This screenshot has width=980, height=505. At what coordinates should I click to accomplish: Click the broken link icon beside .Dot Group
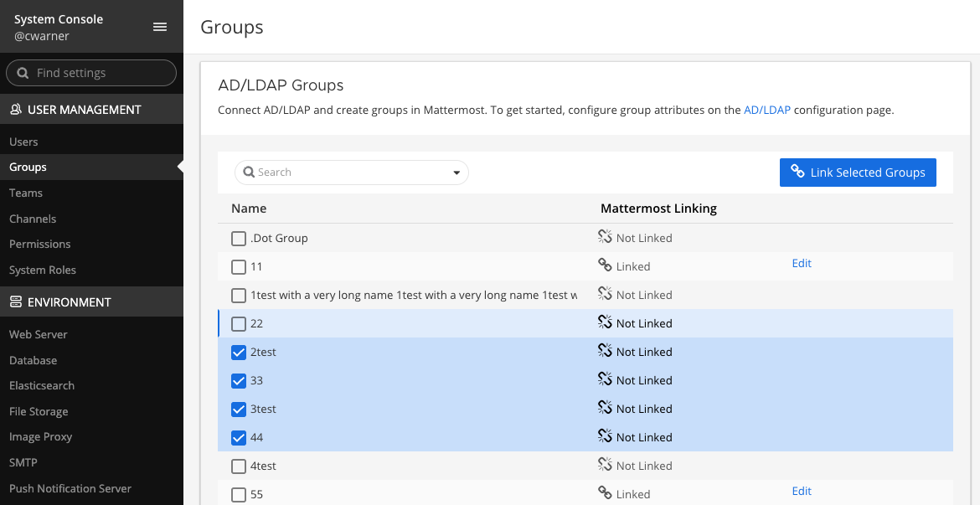coord(605,237)
